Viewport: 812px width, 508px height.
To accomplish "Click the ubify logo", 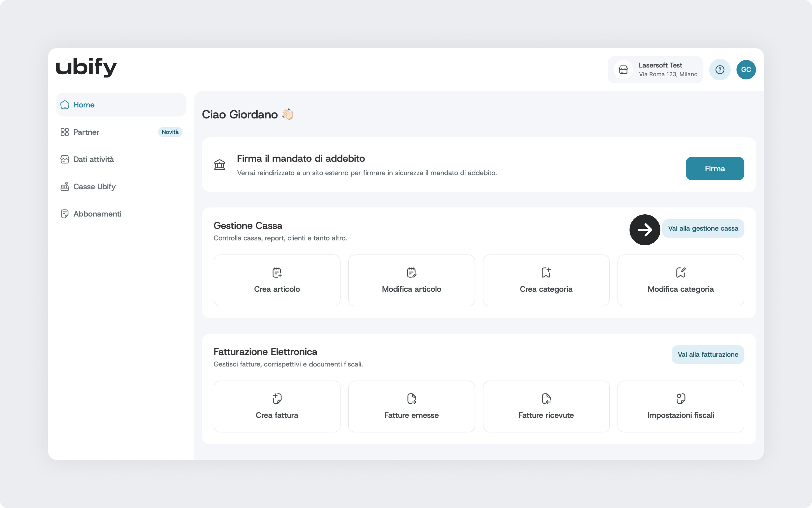I will 86,67.
